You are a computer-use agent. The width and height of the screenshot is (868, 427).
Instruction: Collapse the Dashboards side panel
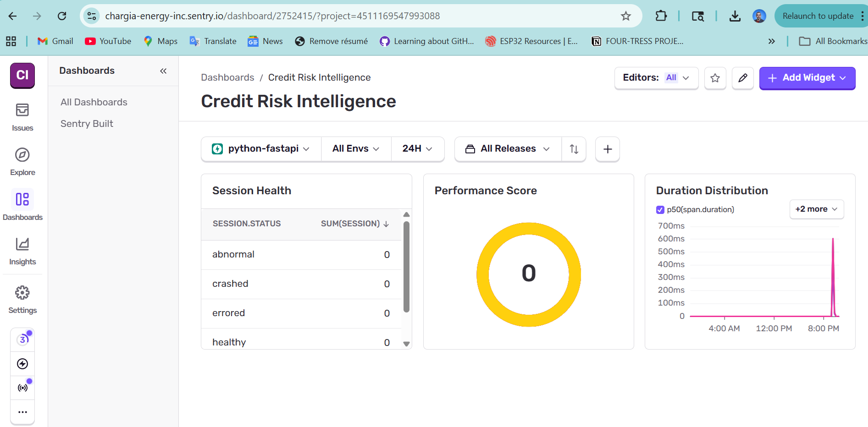tap(163, 71)
